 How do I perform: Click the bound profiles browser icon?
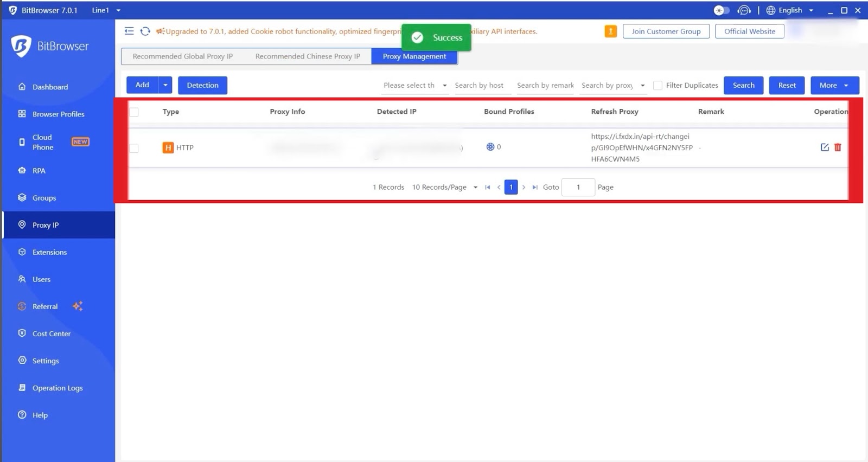pyautogui.click(x=490, y=147)
